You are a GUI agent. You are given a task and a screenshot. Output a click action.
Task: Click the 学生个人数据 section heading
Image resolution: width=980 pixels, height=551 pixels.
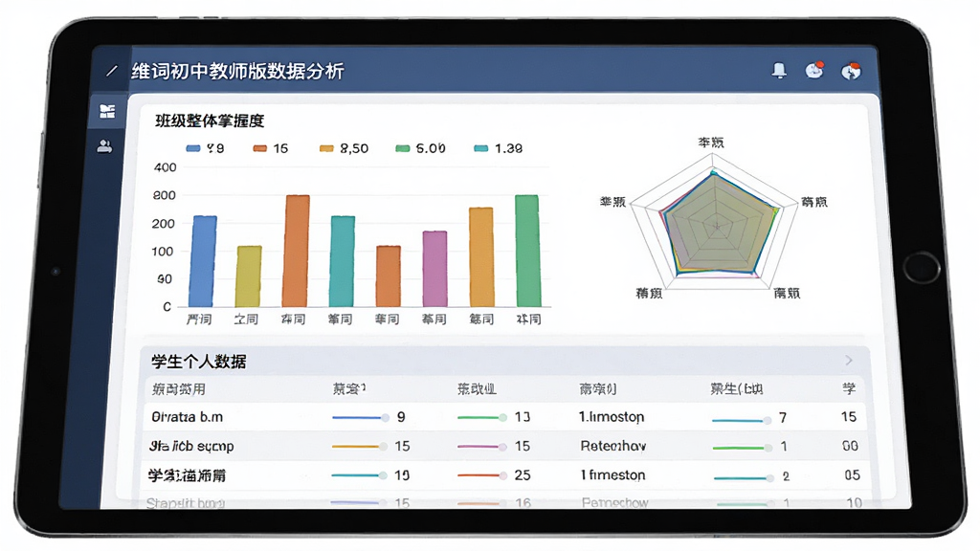pos(199,361)
